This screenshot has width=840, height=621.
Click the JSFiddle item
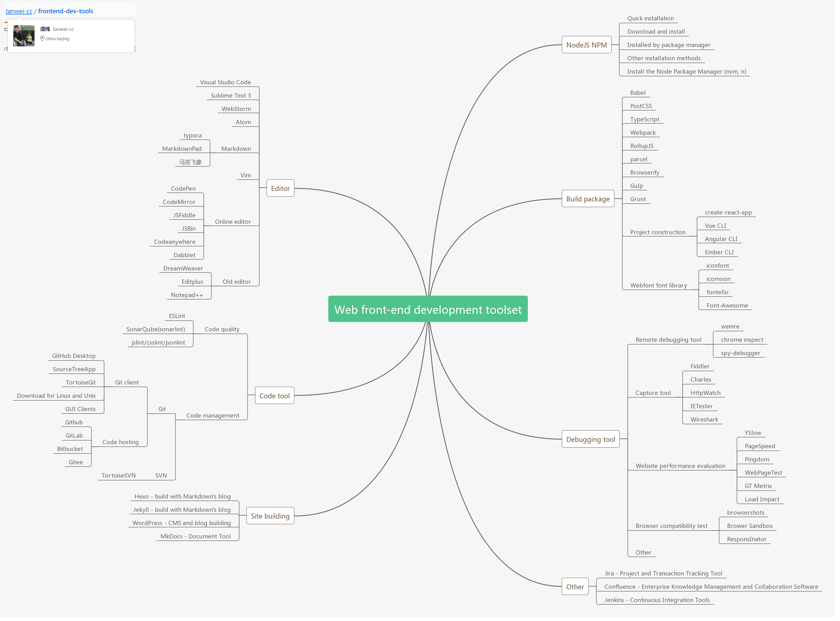pos(185,216)
